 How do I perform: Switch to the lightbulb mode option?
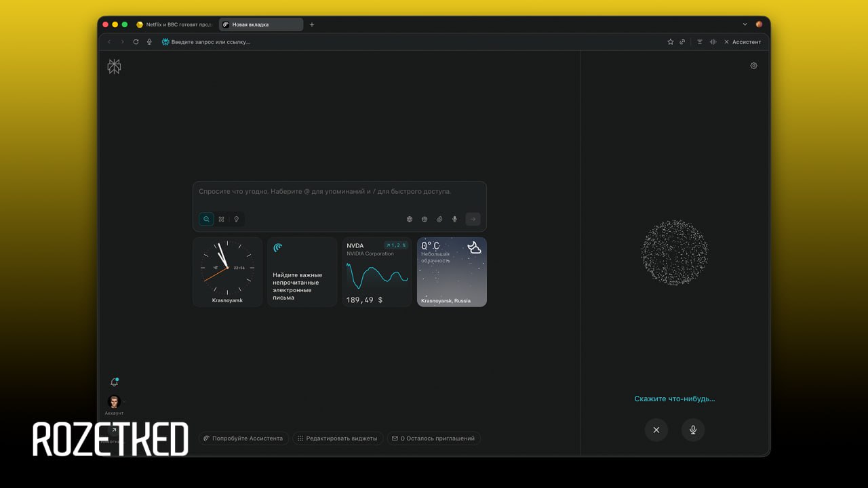pos(236,219)
